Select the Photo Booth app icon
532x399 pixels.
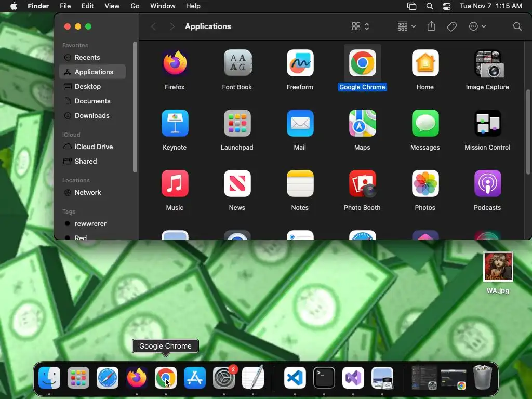(362, 183)
